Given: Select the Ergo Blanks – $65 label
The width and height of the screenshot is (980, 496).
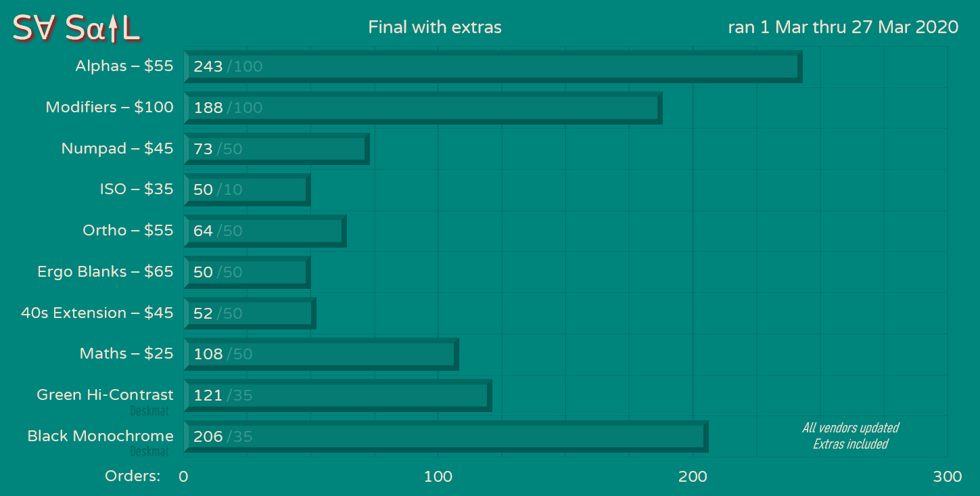Looking at the screenshot, I should [105, 271].
